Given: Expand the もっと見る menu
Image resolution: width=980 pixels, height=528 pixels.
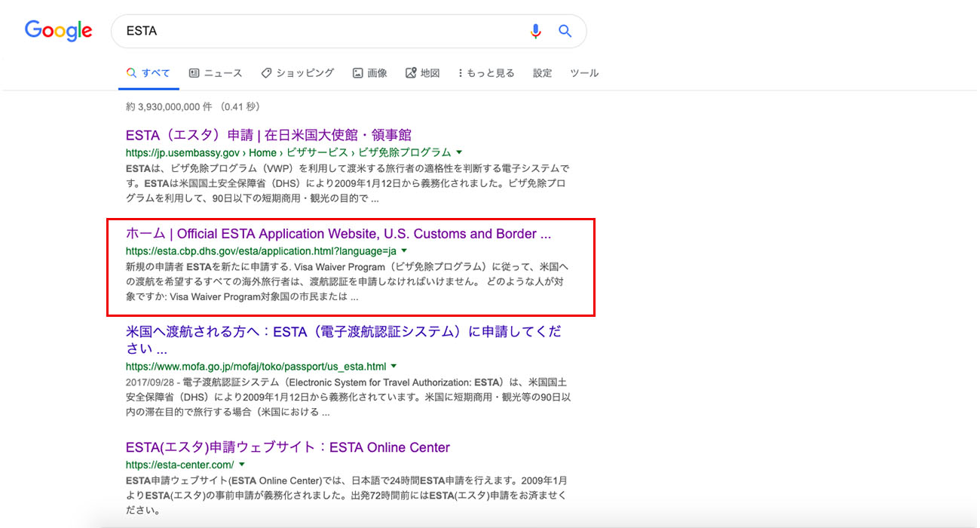Looking at the screenshot, I should pyautogui.click(x=486, y=73).
